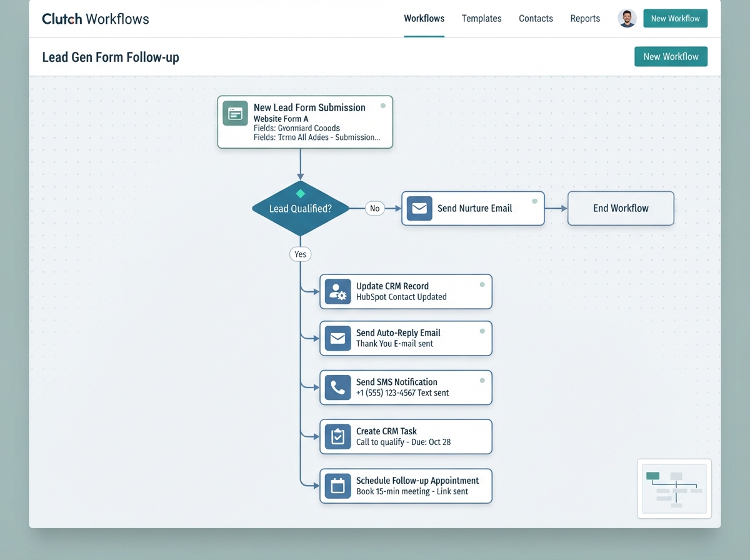Select the No branch label

(374, 209)
